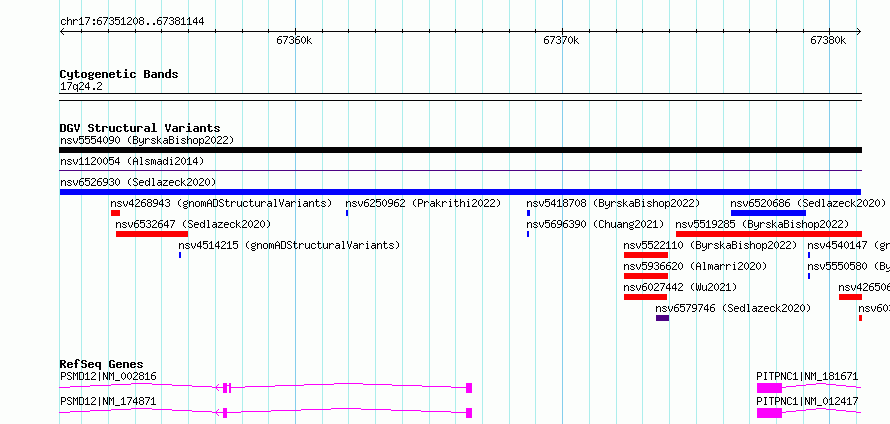Click the PSMD12|NM_174871 gene label
This screenshot has height=424, width=890.
tap(108, 401)
